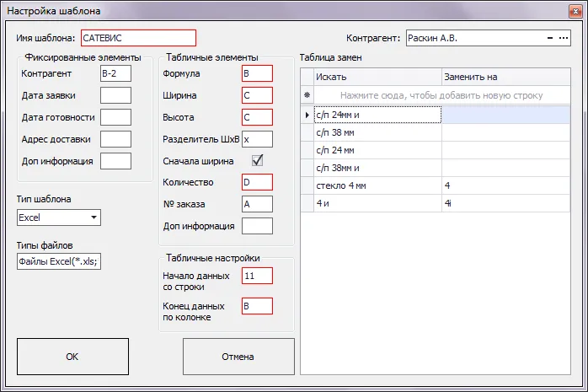Click the tabular Доп информация input field

[257, 226]
